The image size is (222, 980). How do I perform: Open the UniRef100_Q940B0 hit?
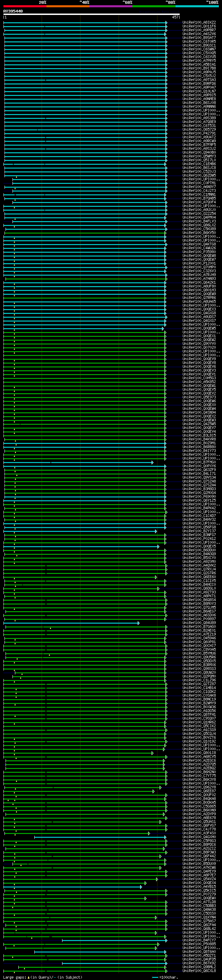point(199,152)
